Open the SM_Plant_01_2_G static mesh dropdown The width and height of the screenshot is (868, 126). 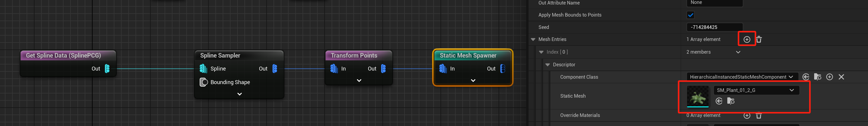pos(756,90)
